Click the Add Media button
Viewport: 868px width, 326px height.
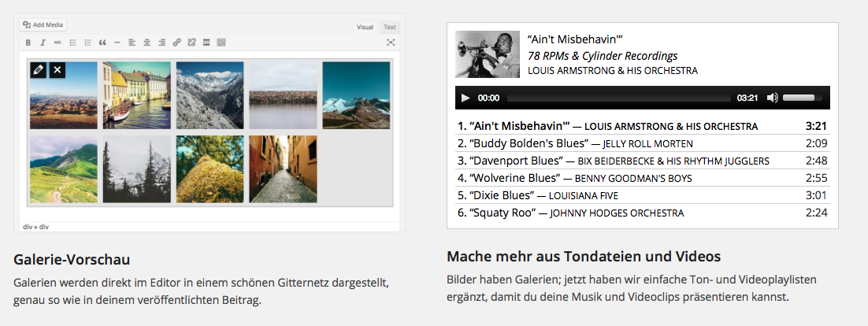coord(44,24)
